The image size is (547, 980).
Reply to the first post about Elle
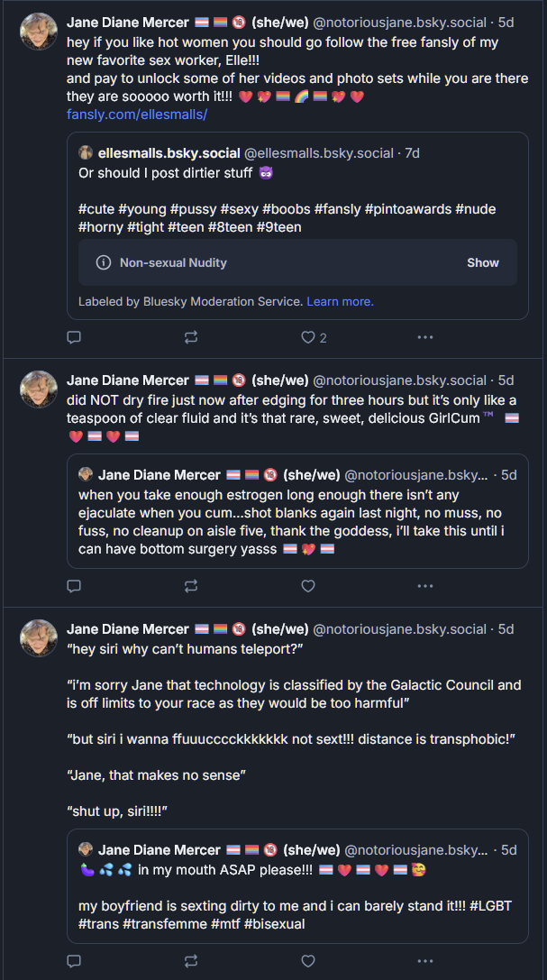75,337
